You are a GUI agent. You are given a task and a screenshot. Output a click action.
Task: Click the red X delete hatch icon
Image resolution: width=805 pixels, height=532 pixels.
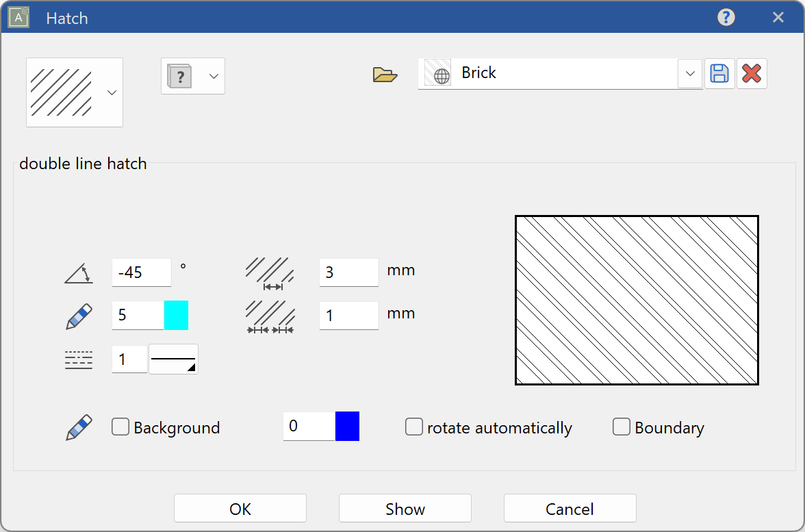(752, 74)
